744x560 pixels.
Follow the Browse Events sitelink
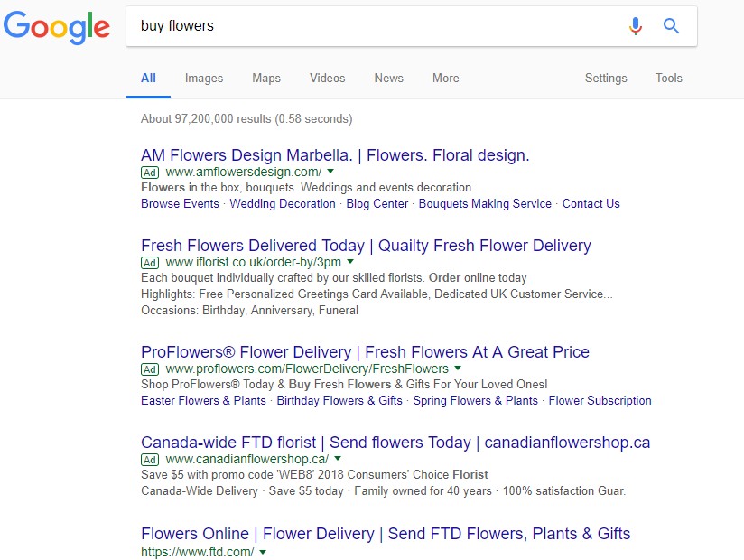[x=180, y=203]
